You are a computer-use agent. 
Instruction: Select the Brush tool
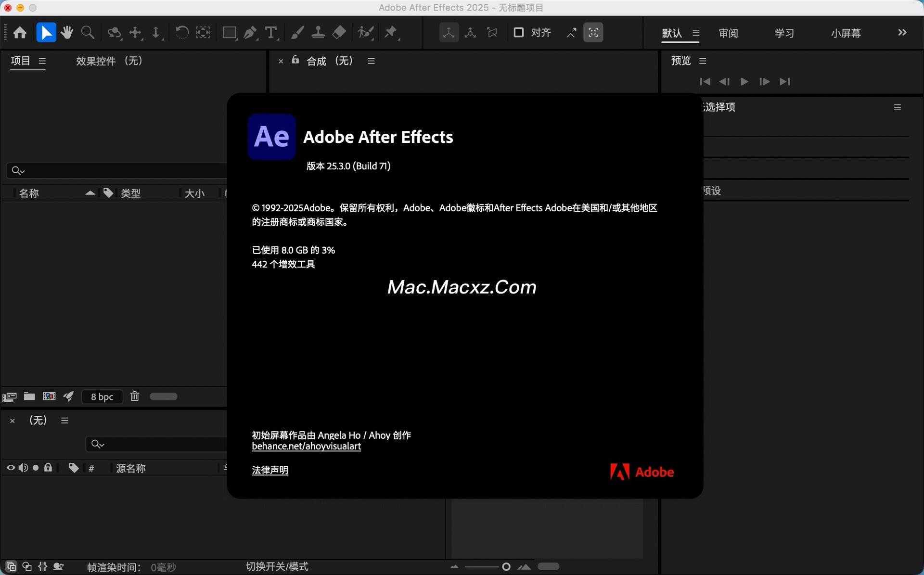tap(297, 33)
